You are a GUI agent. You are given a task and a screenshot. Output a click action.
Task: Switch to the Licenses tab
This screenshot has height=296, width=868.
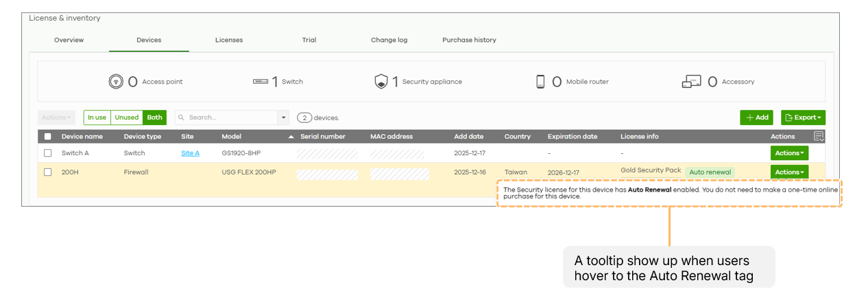tap(229, 40)
